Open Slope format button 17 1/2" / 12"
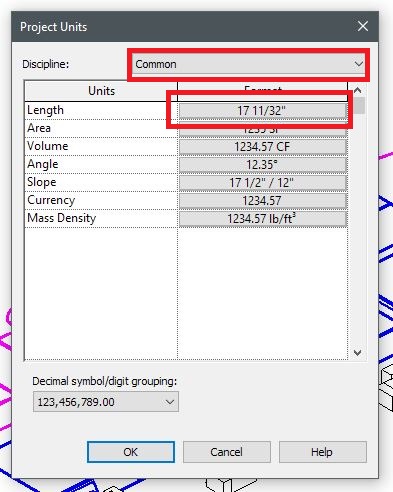The image size is (393, 492). (263, 183)
